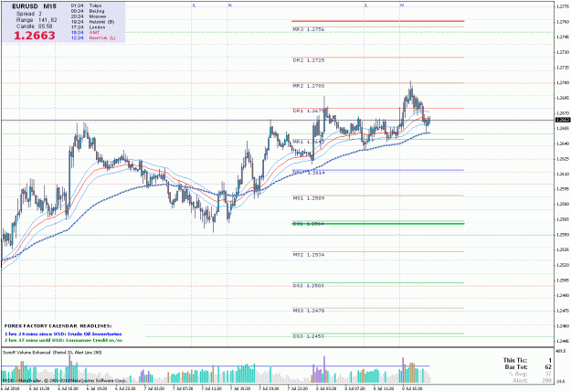Click the MS1 1.2589 pivot label
Viewport: 571px width, 392px height.
309,198
